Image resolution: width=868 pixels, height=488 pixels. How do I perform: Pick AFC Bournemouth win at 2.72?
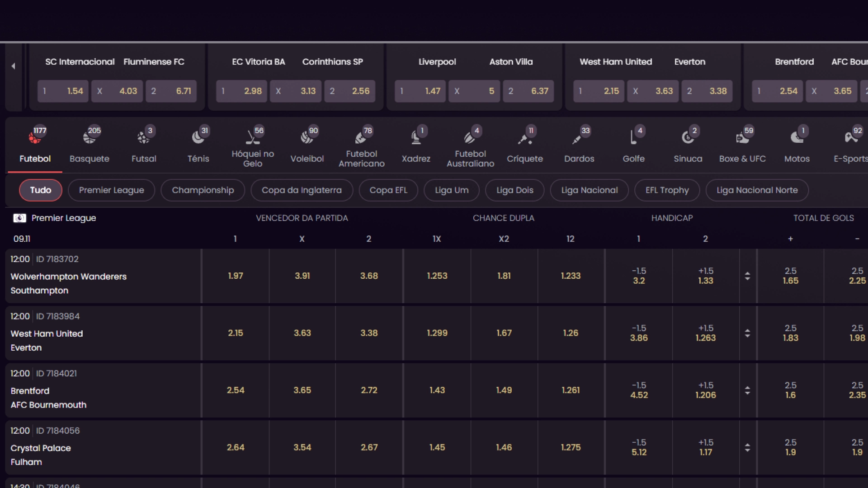tap(369, 390)
